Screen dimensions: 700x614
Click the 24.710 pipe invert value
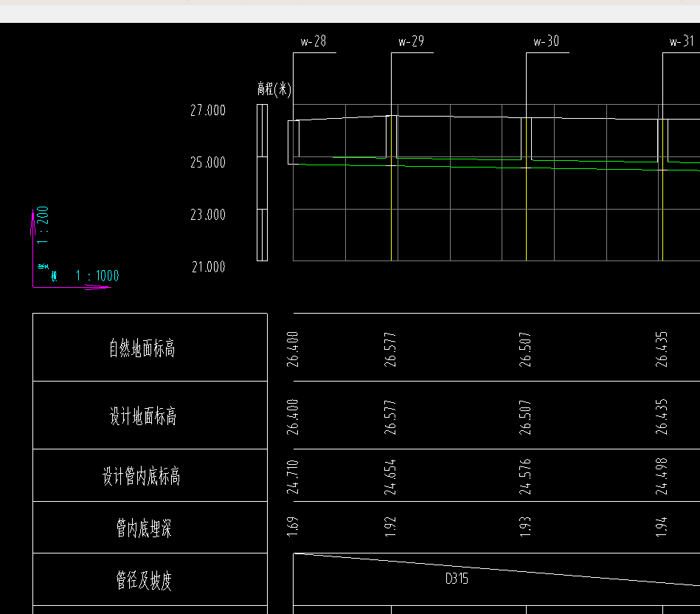292,477
